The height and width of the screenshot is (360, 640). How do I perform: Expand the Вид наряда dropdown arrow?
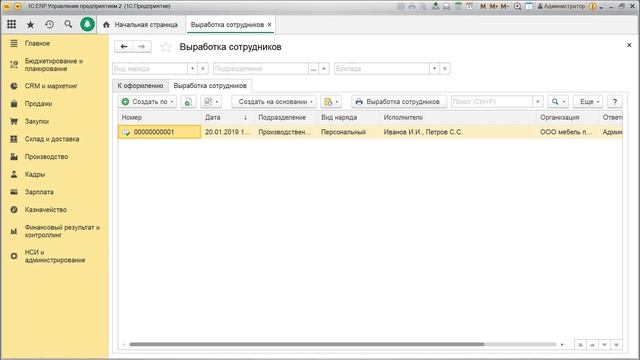coord(192,69)
